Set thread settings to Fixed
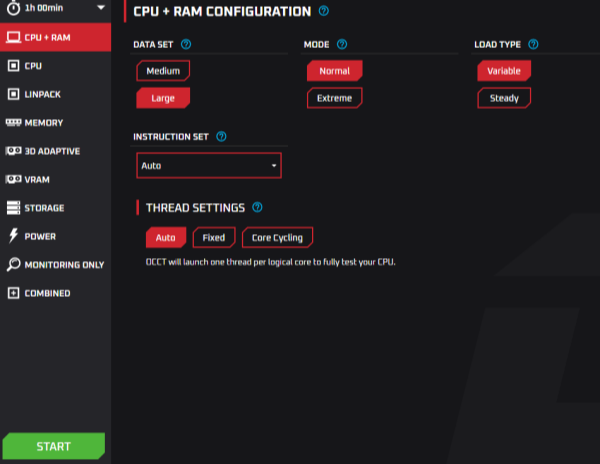Screen dimensions: 600x464 (x=214, y=238)
